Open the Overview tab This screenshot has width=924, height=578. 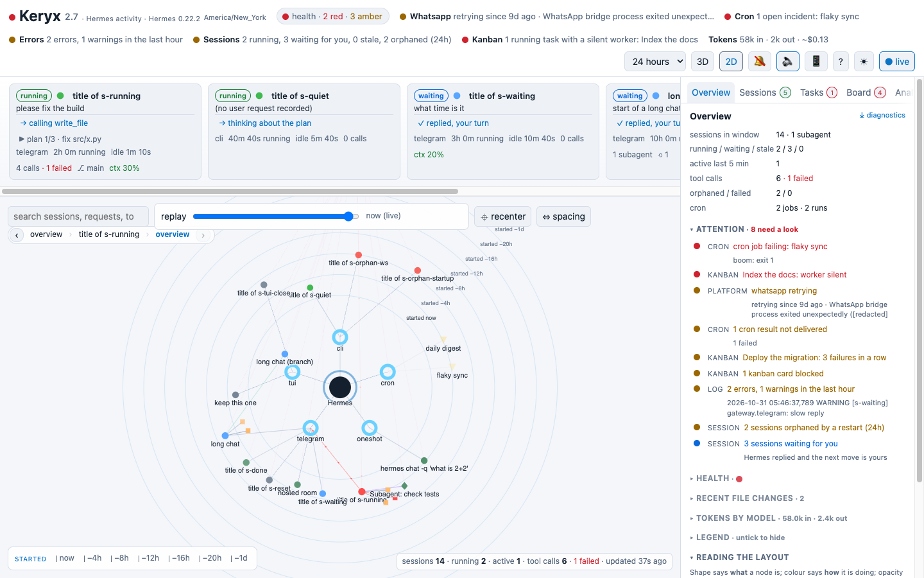click(711, 92)
